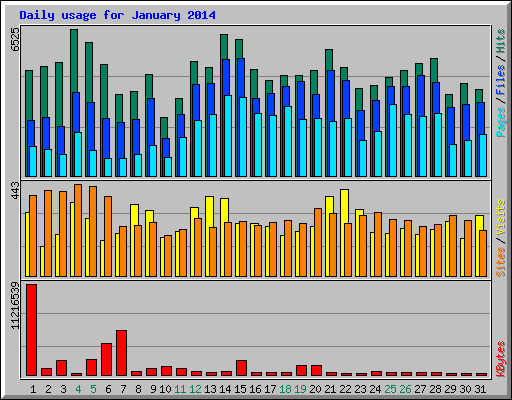
Task: Click the cyan Pages bar for day 25
Action: (x=393, y=140)
